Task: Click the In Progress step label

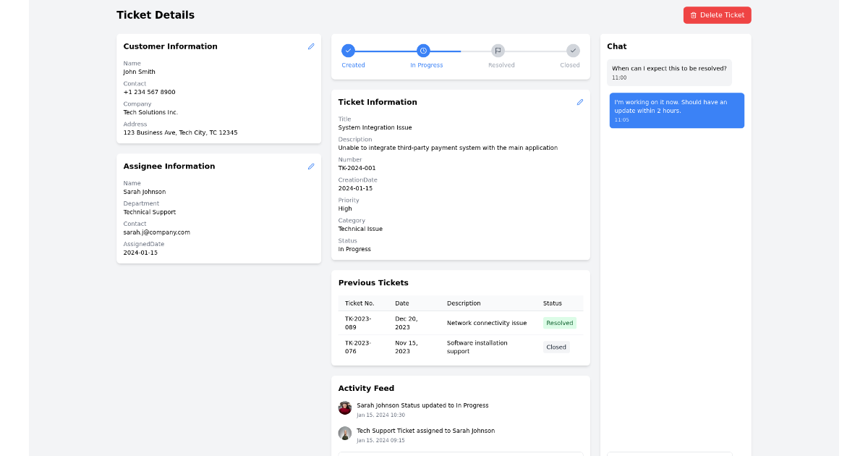Action: coord(426,64)
